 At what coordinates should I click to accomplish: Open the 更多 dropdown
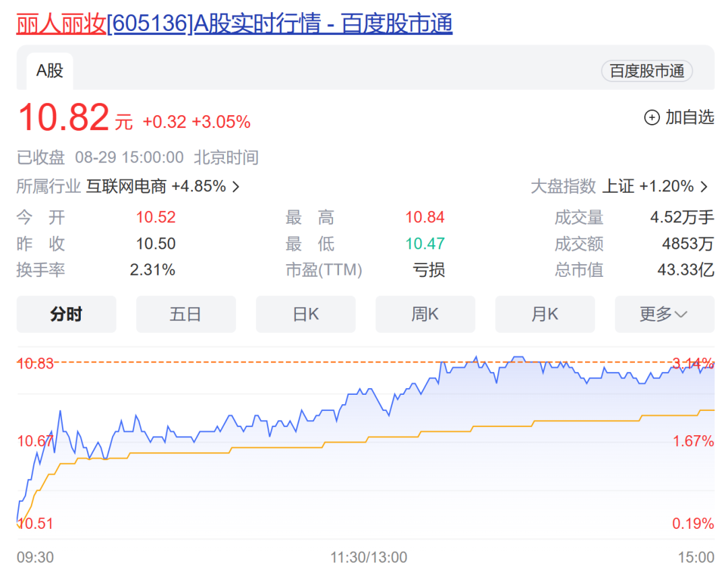tap(665, 314)
